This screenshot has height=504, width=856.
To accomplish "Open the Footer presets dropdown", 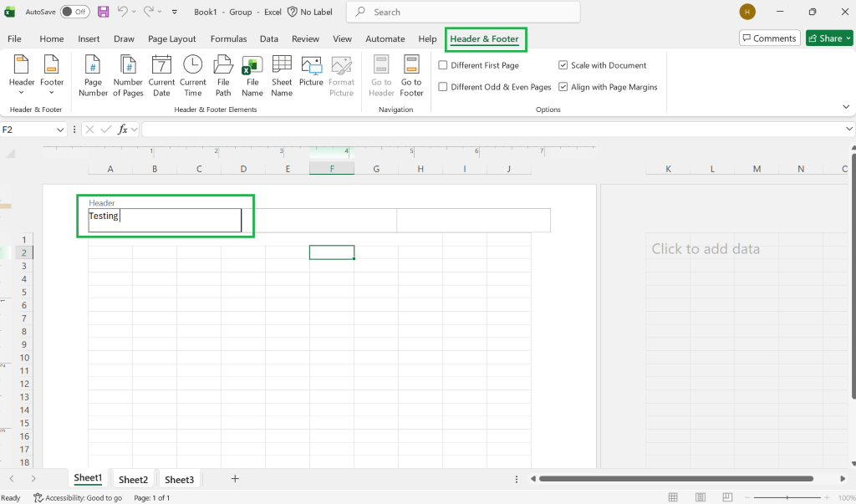I will (x=52, y=76).
